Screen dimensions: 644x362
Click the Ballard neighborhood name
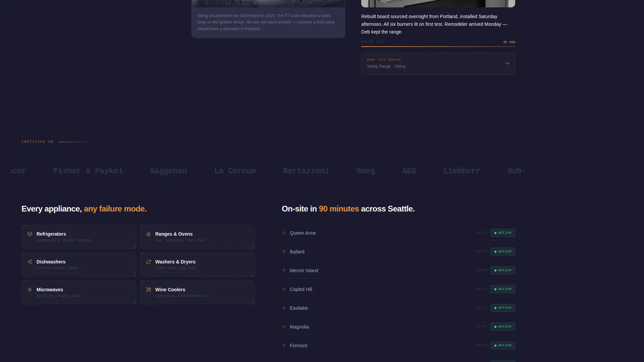[x=297, y=252]
